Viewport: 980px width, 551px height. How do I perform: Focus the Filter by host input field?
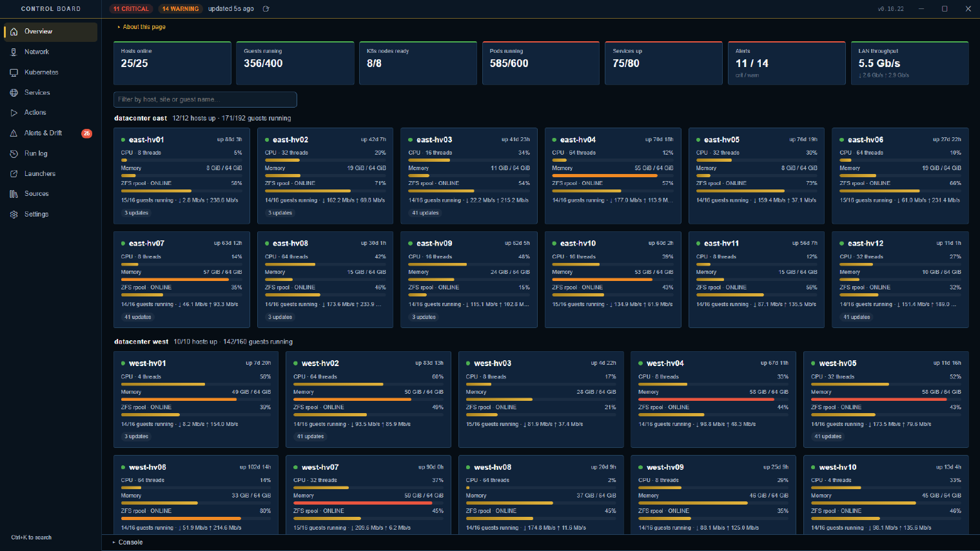[x=205, y=99]
